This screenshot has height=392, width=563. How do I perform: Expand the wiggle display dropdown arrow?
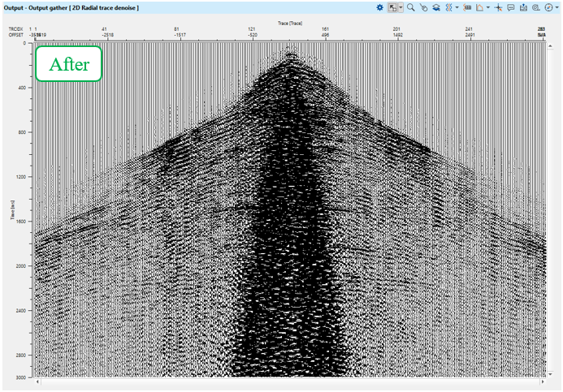pyautogui.click(x=457, y=7)
